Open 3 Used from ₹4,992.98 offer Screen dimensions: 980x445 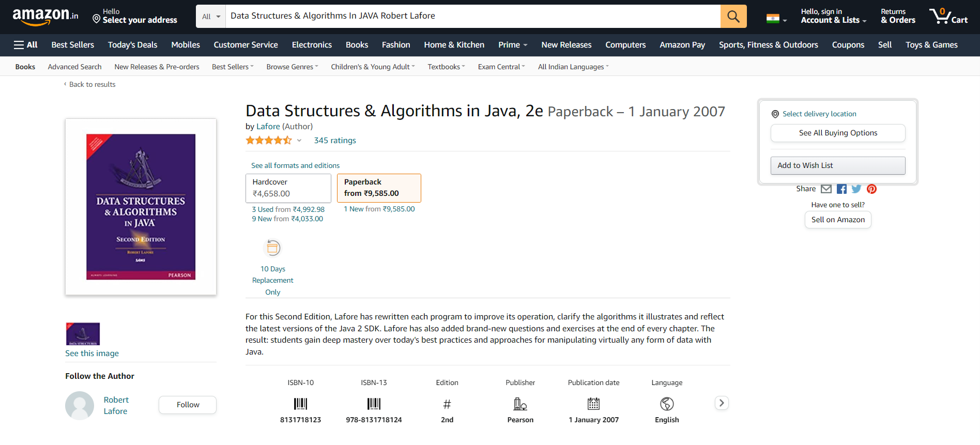coord(288,209)
